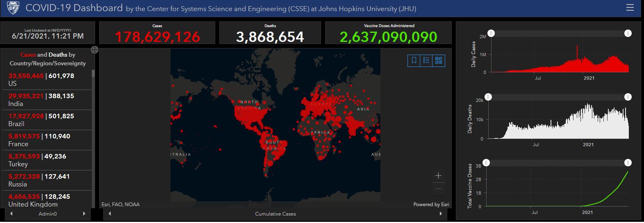Expand the country list panel to fullscreen
Viewport: 644px width, 223px height.
point(95,50)
